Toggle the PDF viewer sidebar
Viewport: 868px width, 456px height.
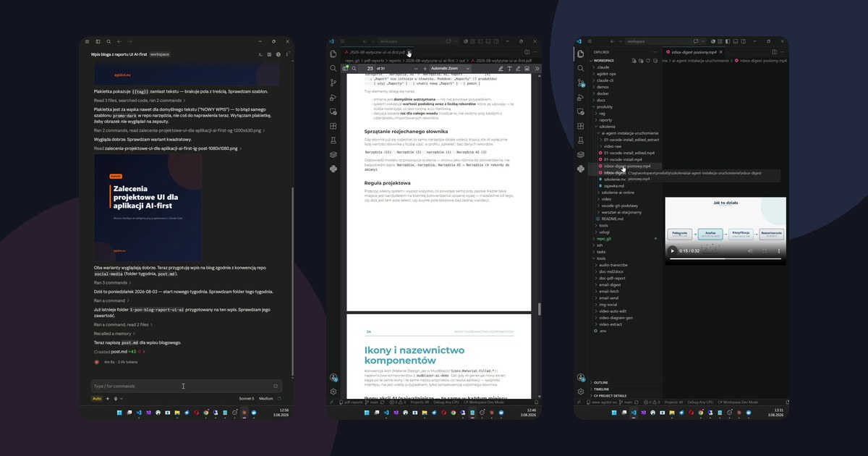click(345, 68)
